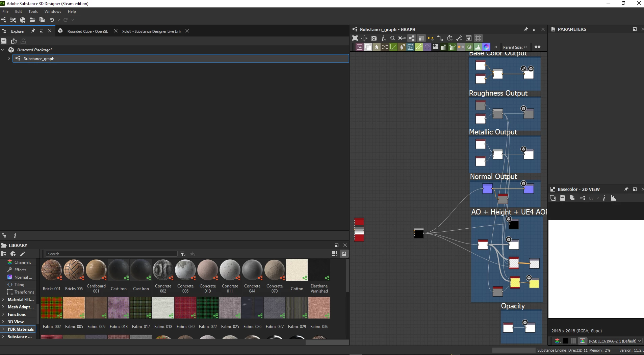644x355 pixels.
Task: Pin the Substance_graph panel
Action: tap(526, 29)
